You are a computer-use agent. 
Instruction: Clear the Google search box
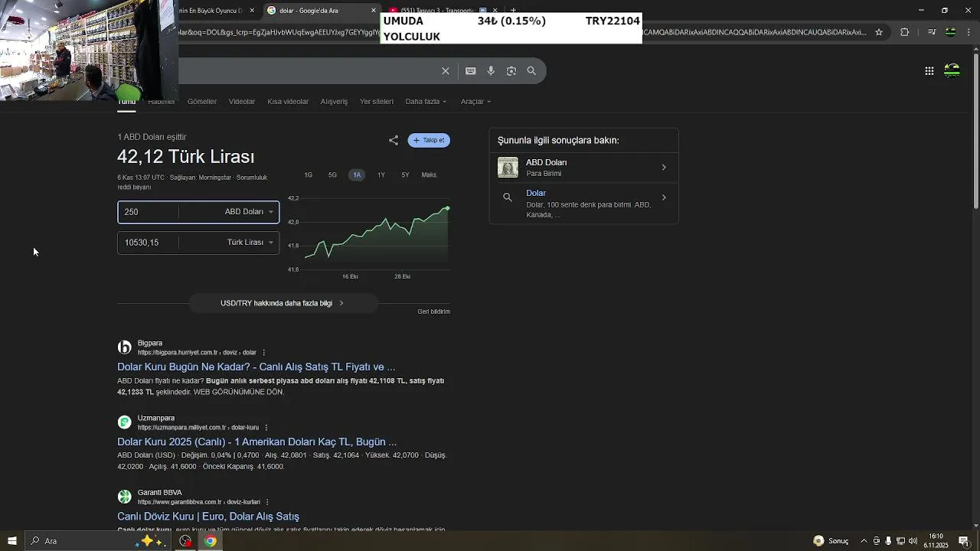(x=446, y=71)
